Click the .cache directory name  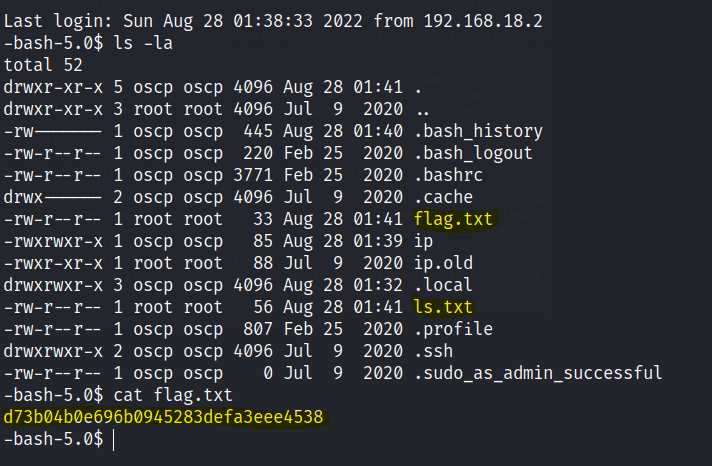(x=444, y=196)
